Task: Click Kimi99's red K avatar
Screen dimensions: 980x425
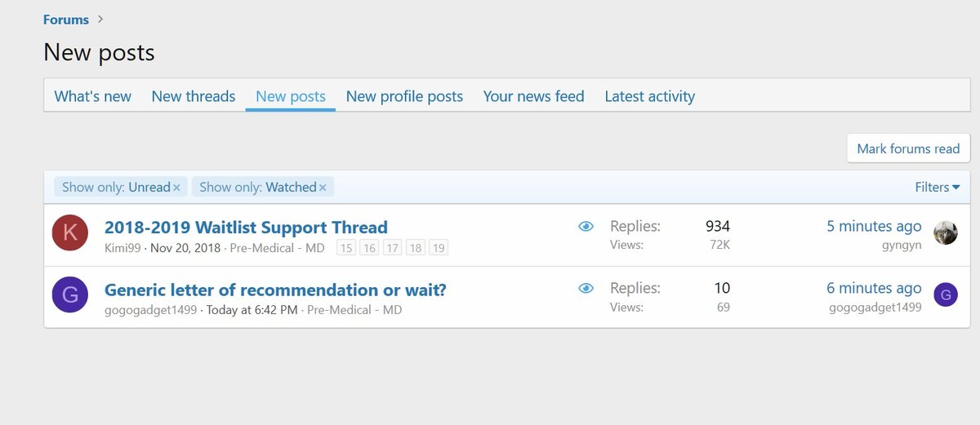Action: tap(69, 233)
